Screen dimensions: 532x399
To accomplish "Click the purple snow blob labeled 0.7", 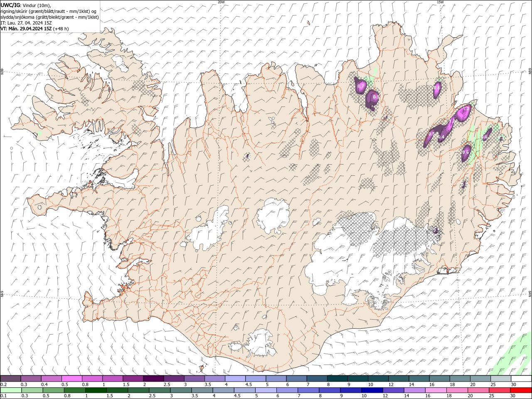I will point(360,85).
